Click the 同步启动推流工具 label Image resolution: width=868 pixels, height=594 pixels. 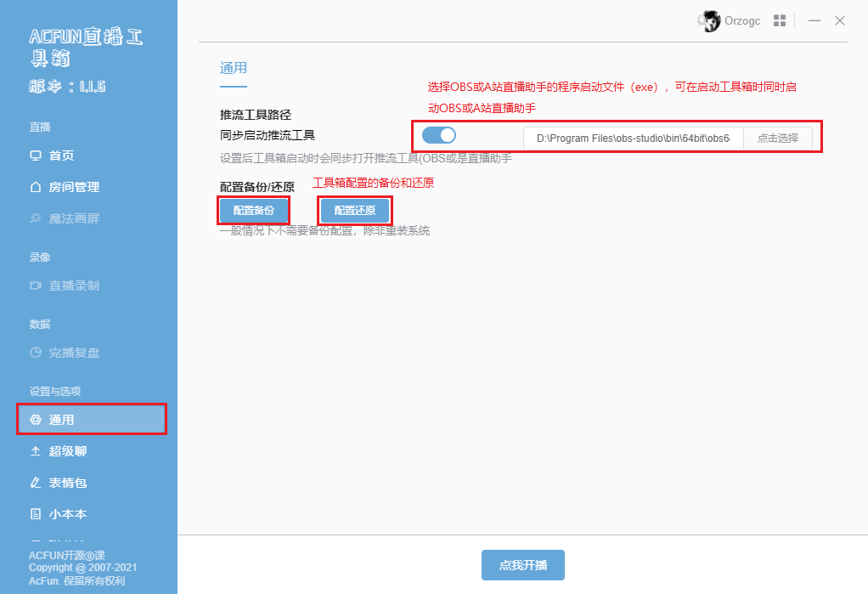pos(268,135)
